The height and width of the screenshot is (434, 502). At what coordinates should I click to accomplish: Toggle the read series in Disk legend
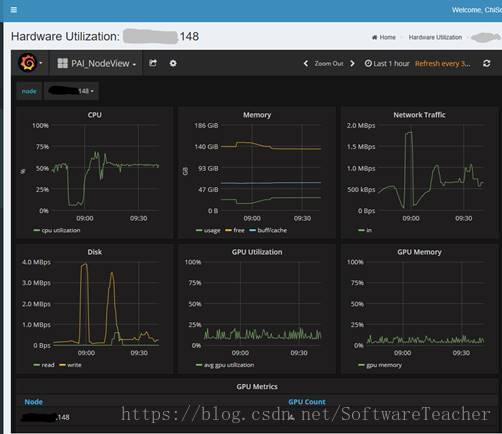tap(44, 365)
